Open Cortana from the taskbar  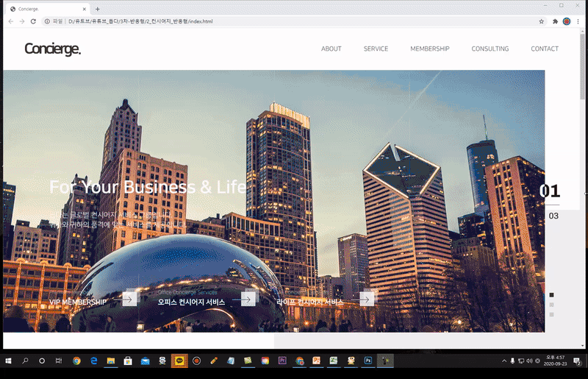pyautogui.click(x=42, y=361)
